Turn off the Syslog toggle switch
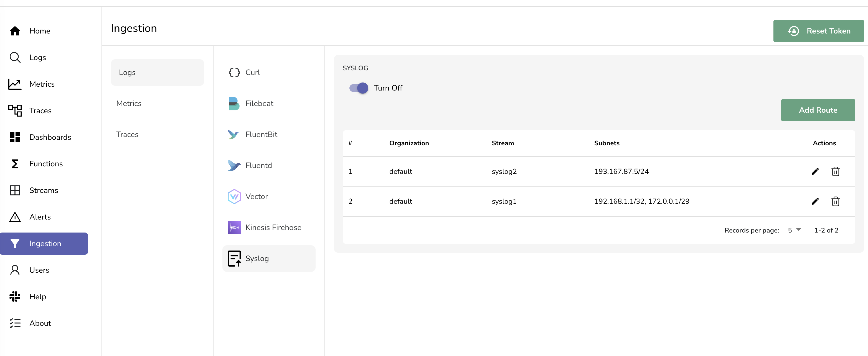 coord(359,88)
